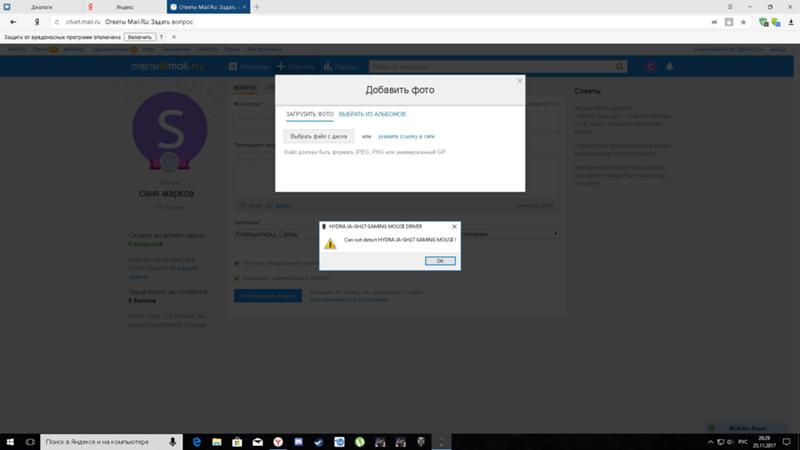Open the notifications bell icon in header
Screen dimensions: 800x450
tap(669, 66)
